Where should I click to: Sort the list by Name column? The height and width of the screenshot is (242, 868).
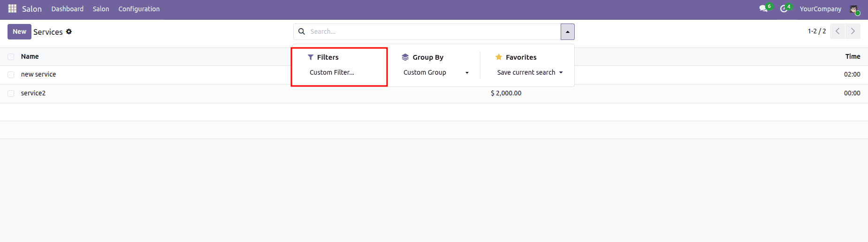point(30,56)
